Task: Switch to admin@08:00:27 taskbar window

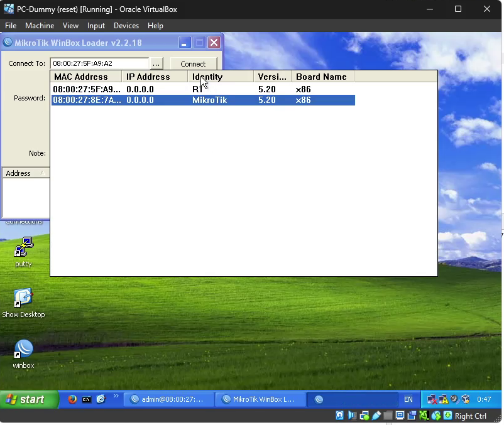Action: [x=169, y=399]
